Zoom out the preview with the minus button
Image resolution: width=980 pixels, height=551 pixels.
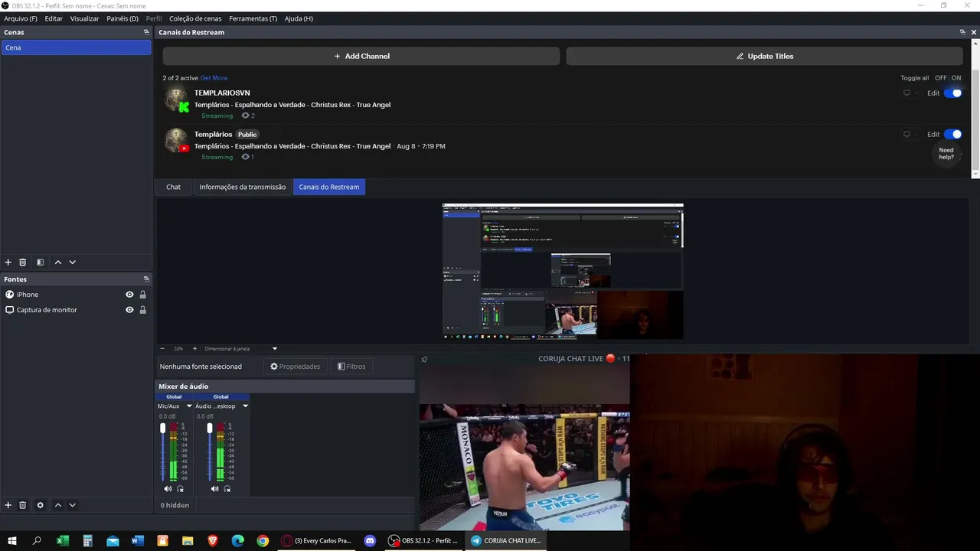(x=163, y=348)
